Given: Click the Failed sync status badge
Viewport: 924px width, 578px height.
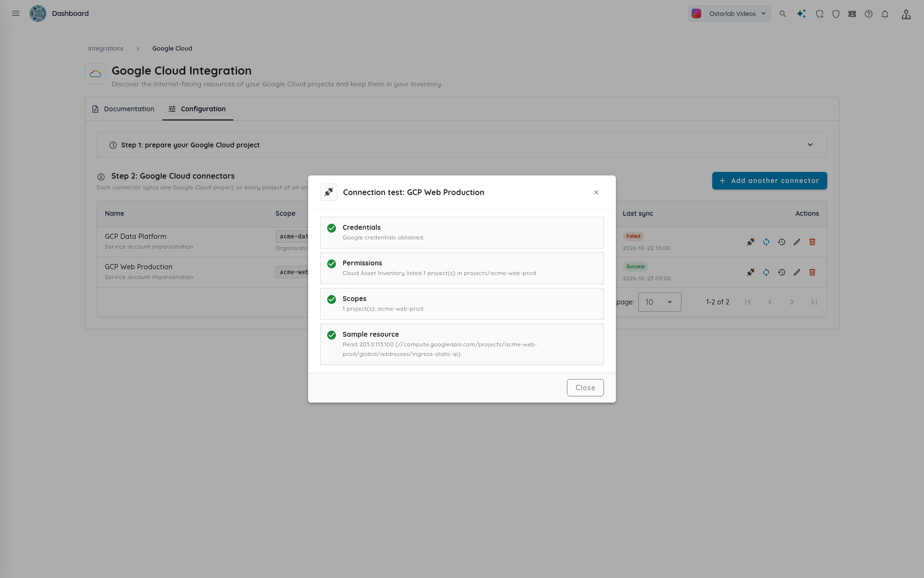Looking at the screenshot, I should tap(633, 236).
